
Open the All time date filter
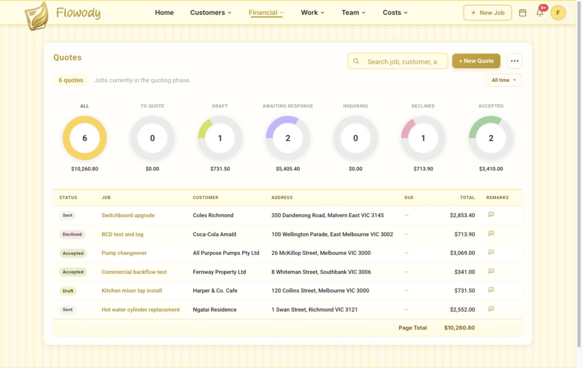click(x=504, y=80)
